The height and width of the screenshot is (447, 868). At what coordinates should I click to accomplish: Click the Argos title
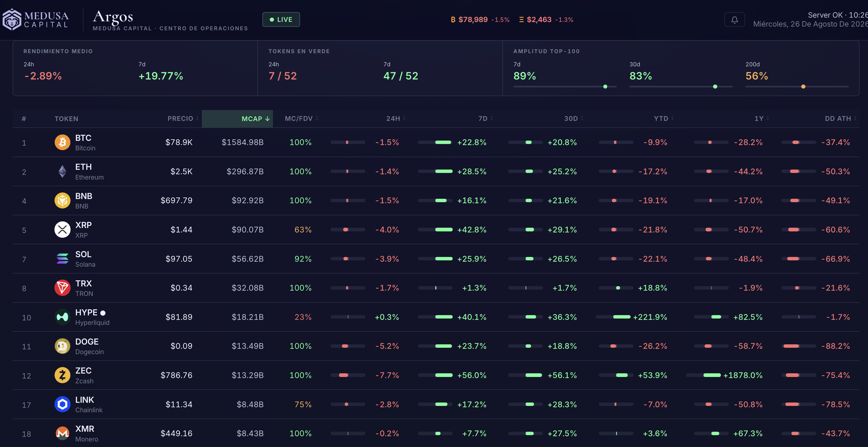[113, 17]
